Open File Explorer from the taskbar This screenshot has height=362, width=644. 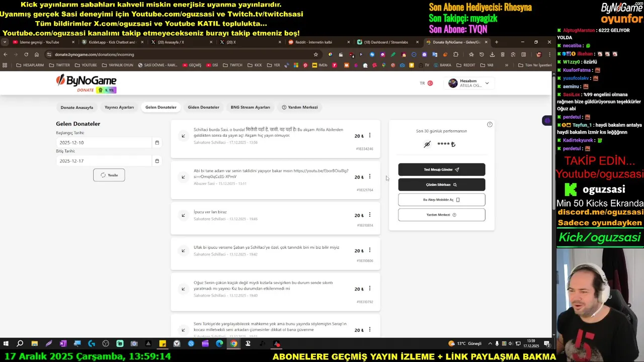pos(34,344)
